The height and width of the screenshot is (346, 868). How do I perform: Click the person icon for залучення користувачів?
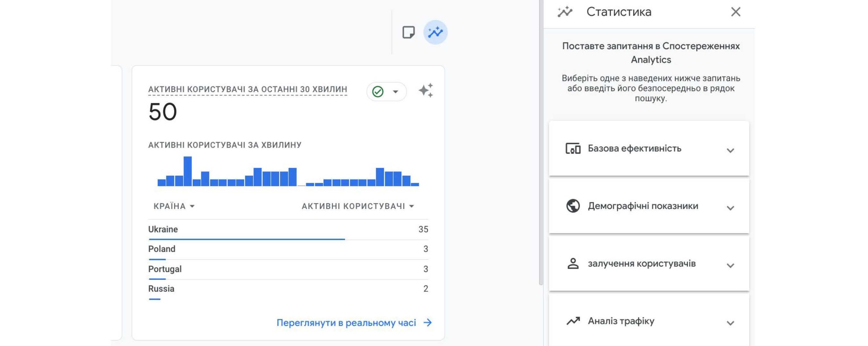573,264
